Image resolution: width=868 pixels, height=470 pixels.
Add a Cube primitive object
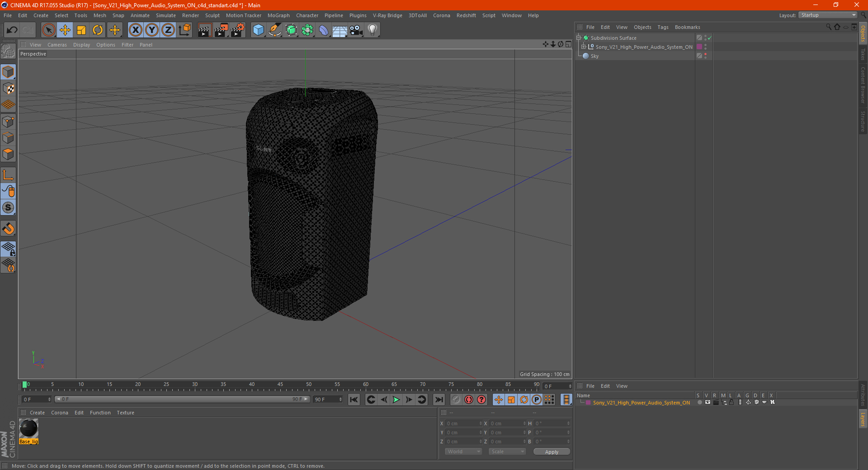(259, 30)
